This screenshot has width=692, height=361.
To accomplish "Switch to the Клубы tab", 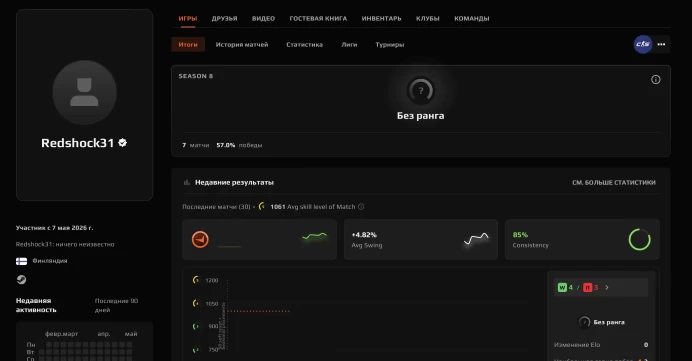I will 428,19.
